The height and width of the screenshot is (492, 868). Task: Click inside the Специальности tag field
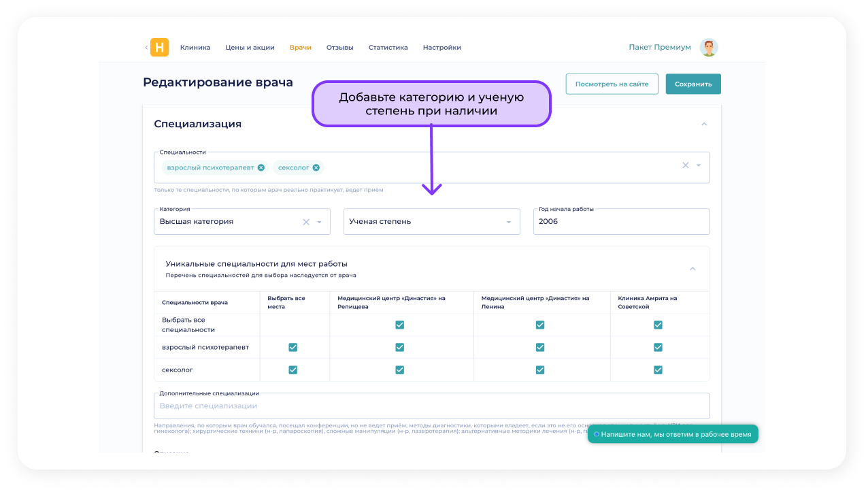click(x=432, y=167)
